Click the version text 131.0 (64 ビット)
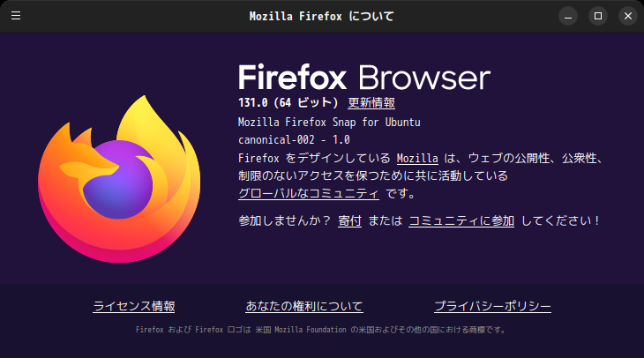 [288, 102]
